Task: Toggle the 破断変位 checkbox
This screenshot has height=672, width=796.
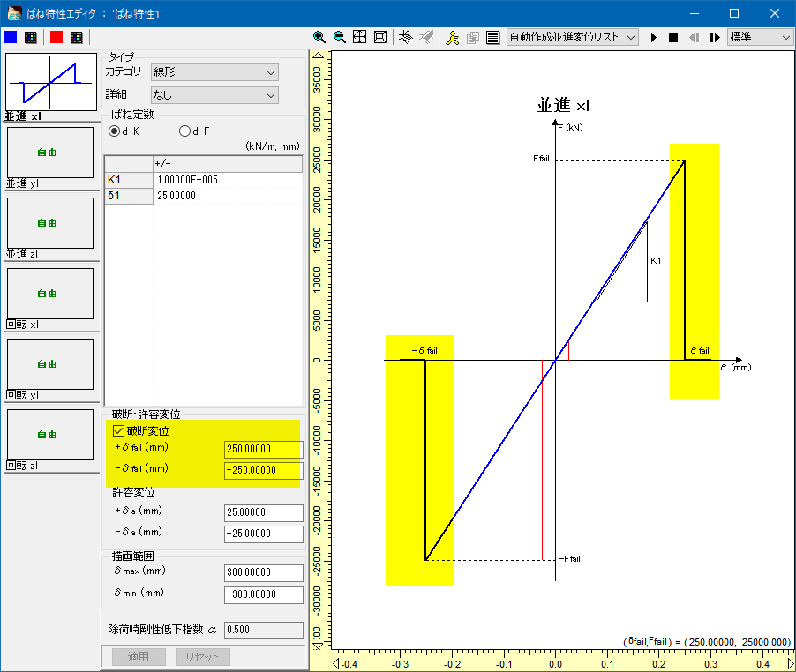Action: [x=119, y=431]
